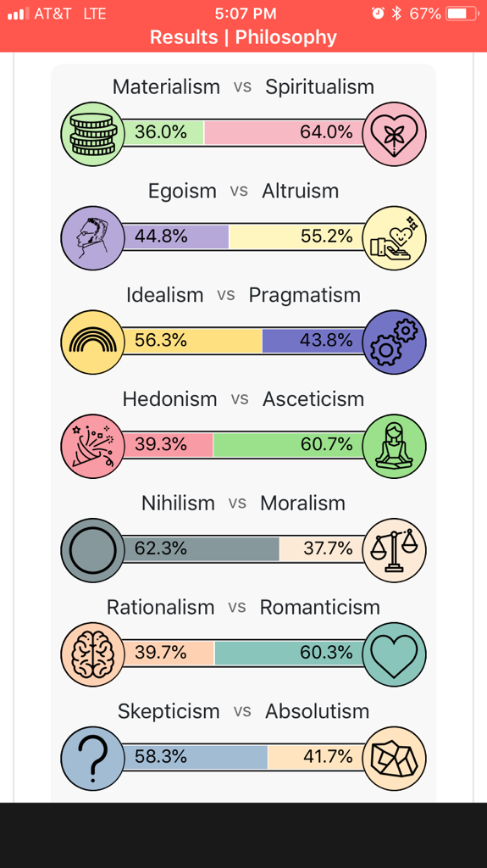This screenshot has height=868, width=487.
Task: Choose the Hedonism party popper icon
Action: pyautogui.click(x=93, y=446)
